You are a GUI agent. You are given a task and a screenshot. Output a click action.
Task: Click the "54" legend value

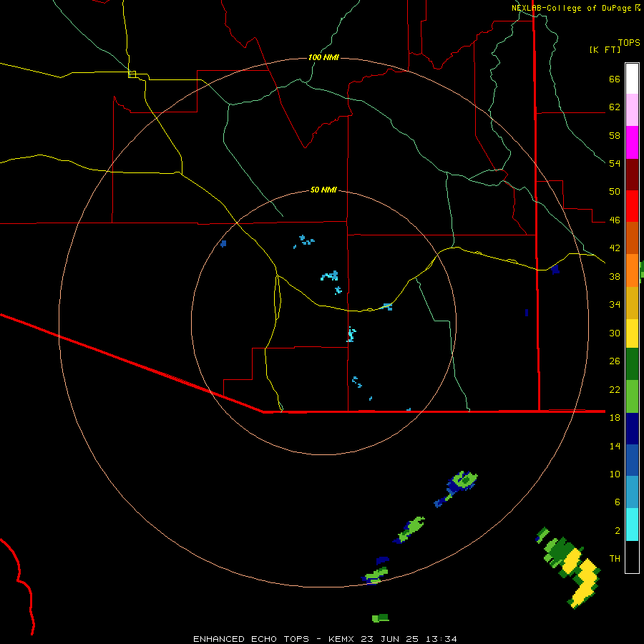point(615,163)
